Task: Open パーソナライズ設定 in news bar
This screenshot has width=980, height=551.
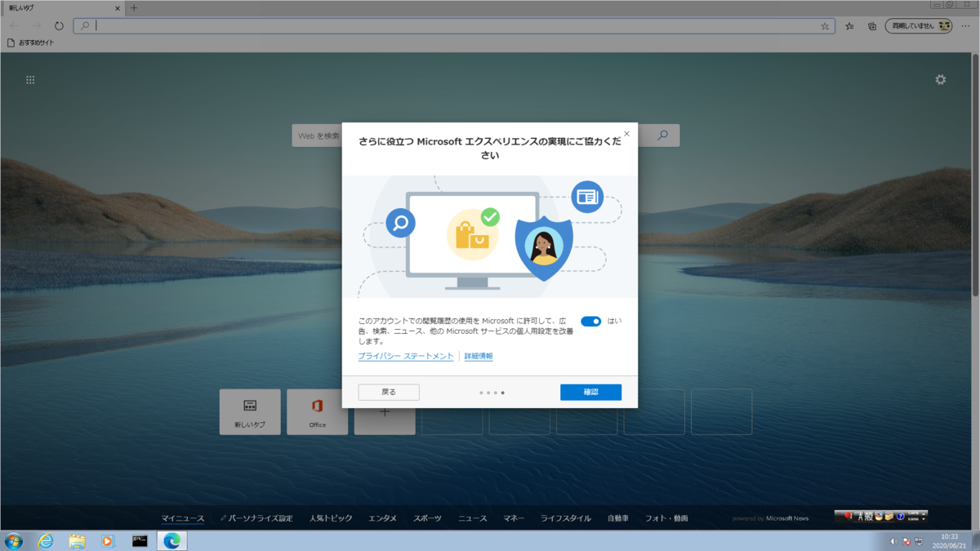Action: pos(256,518)
